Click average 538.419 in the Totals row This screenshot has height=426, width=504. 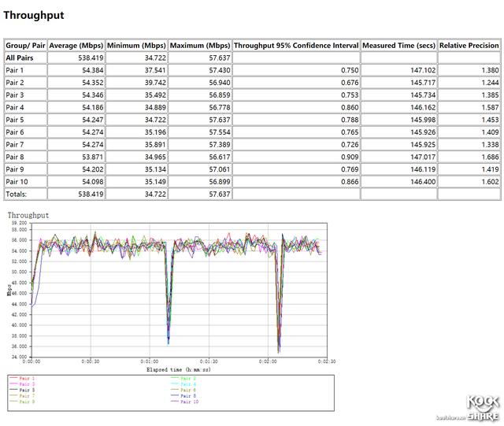[x=91, y=194]
